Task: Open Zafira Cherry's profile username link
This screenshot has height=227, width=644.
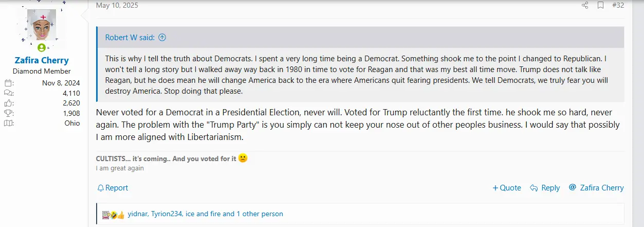Action: pyautogui.click(x=42, y=60)
